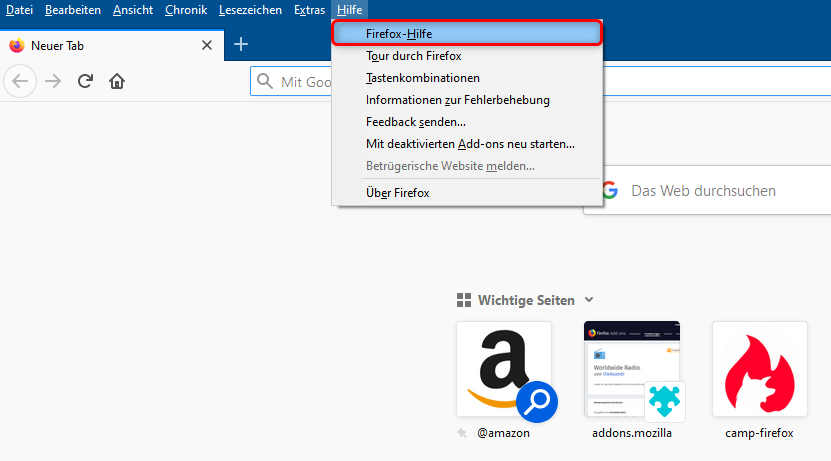Close the Neuer Tab tab
831x461 pixels.
pos(207,46)
